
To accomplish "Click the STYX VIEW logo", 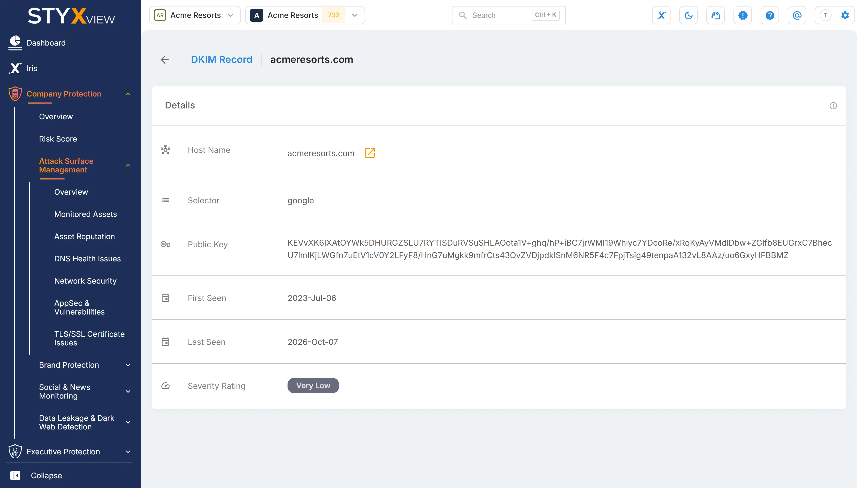I will 71,16.
